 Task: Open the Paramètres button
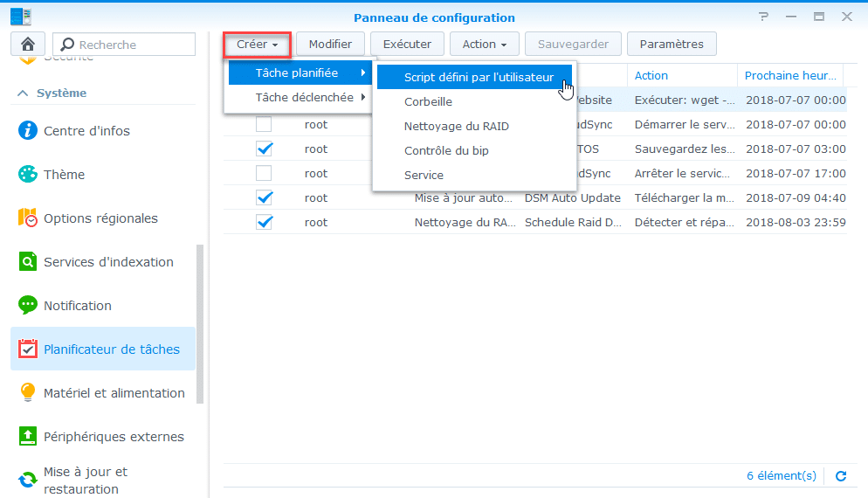tap(672, 45)
